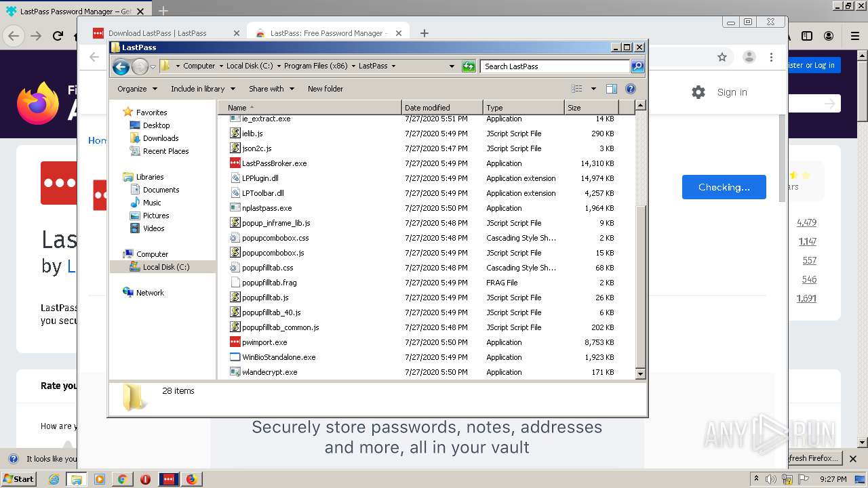Click Sign in link on store page
868x488 pixels.
pos(732,92)
